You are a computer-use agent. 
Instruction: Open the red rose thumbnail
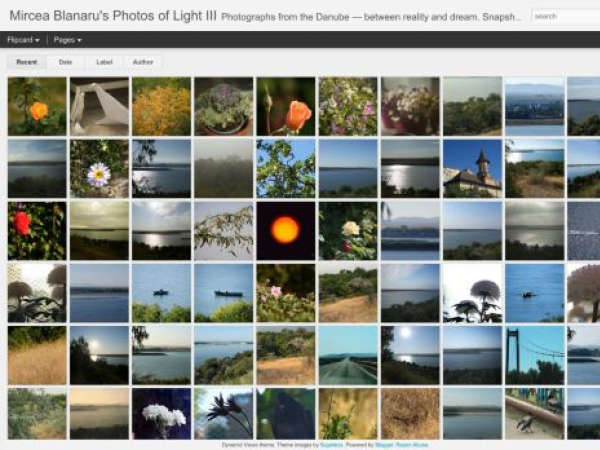tap(37, 231)
